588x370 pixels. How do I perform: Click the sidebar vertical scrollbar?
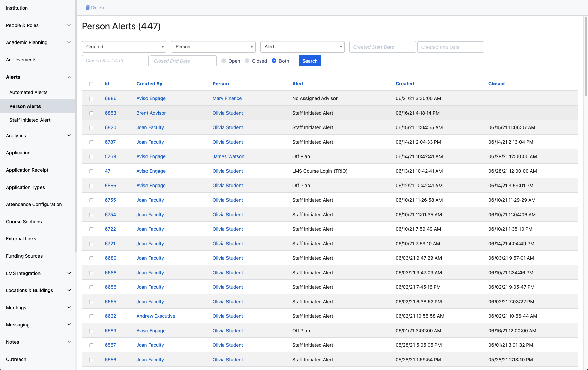click(76, 126)
